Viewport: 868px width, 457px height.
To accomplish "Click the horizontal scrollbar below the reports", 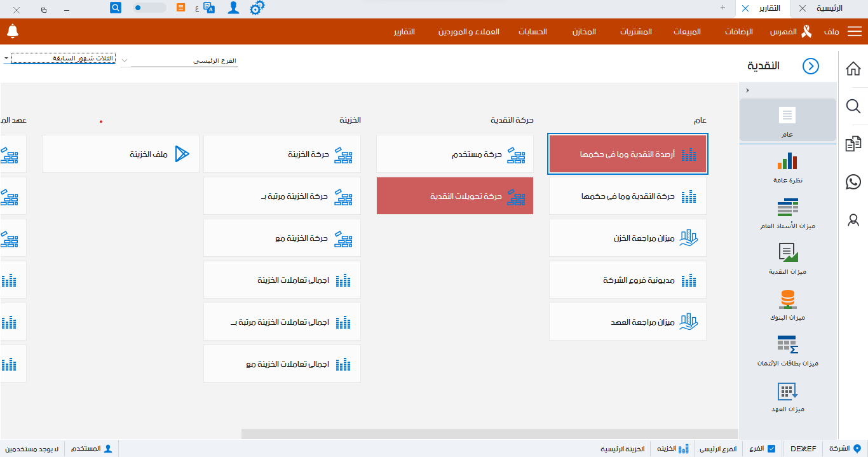I will pos(489,433).
